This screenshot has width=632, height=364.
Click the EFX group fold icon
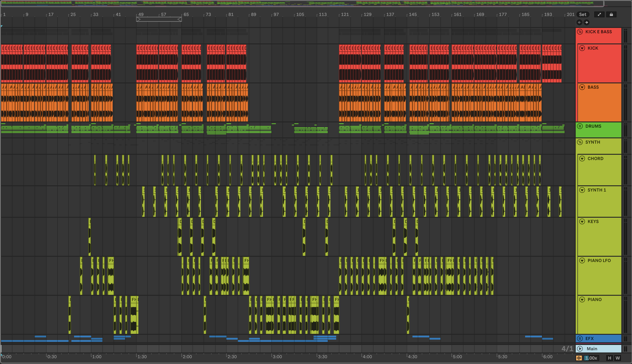pos(580,338)
